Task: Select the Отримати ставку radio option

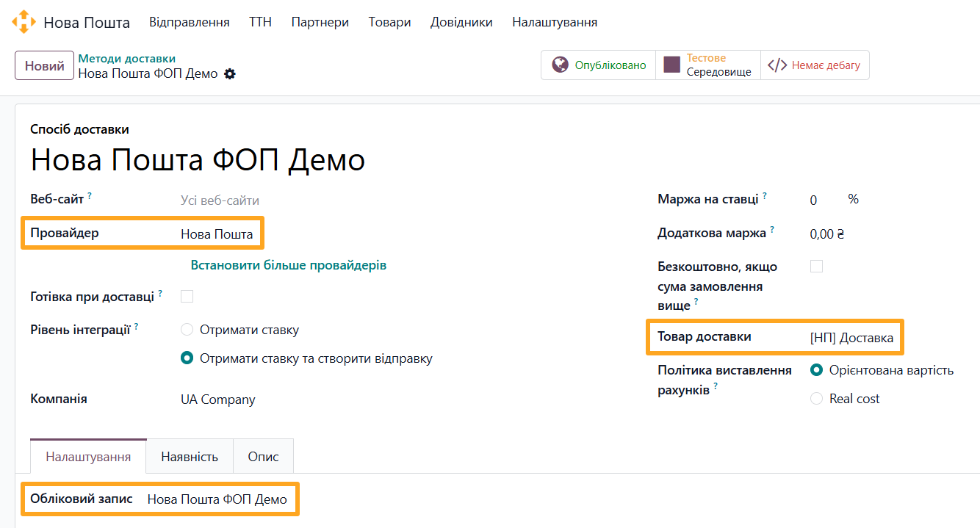Action: coord(187,330)
